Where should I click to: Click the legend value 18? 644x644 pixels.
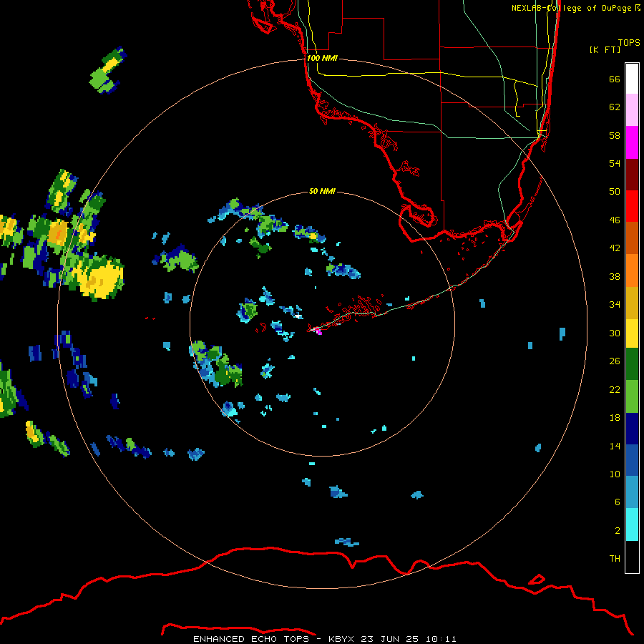pos(615,418)
